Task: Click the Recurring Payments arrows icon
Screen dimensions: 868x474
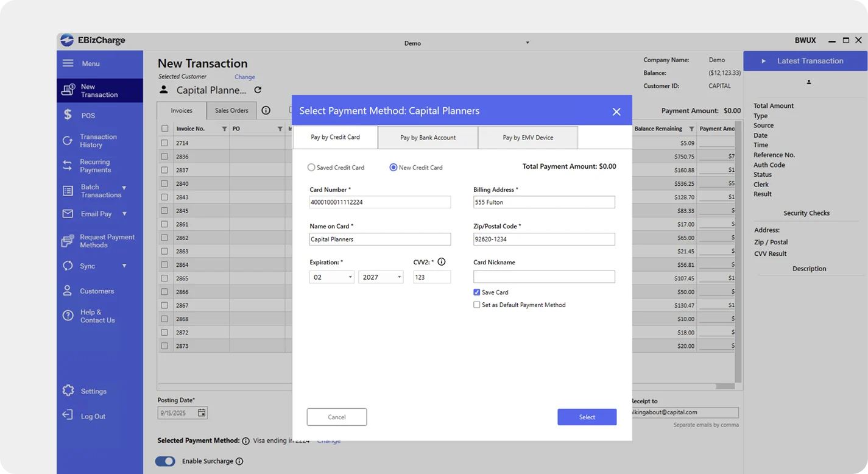Action: [68, 166]
